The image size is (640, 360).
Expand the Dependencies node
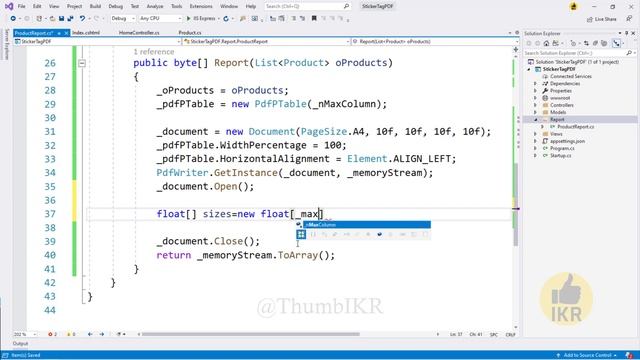click(536, 84)
